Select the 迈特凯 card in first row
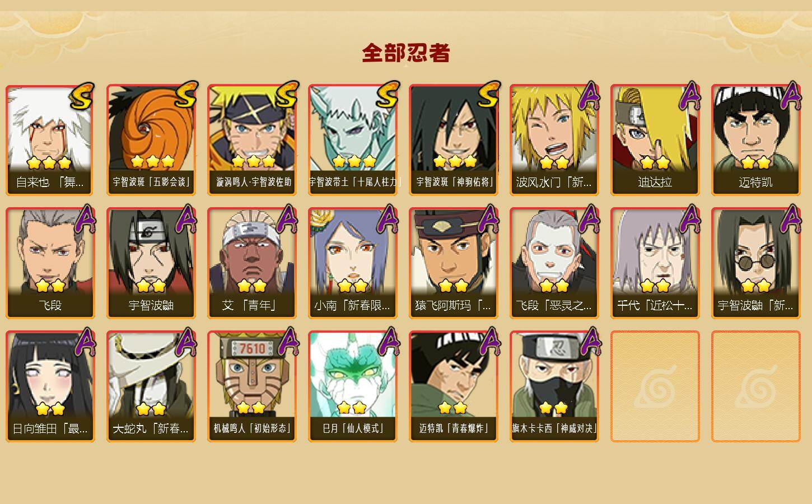Image resolution: width=812 pixels, height=504 pixels. [x=755, y=140]
